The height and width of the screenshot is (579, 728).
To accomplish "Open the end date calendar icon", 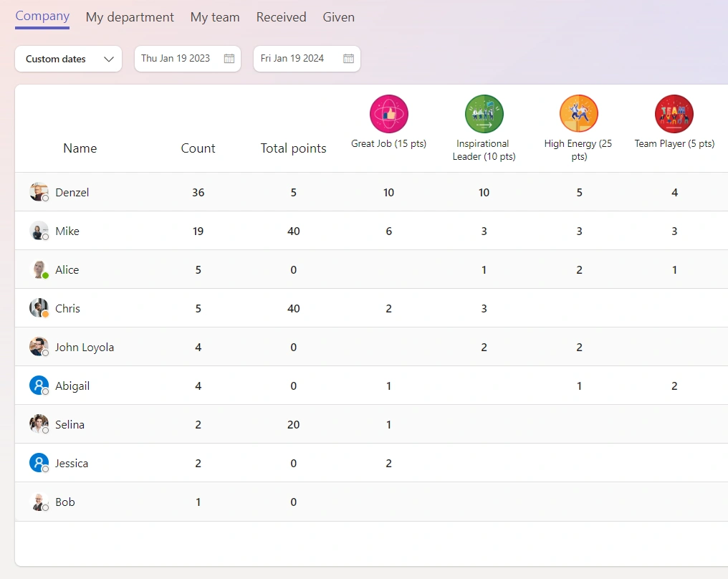I will click(348, 59).
